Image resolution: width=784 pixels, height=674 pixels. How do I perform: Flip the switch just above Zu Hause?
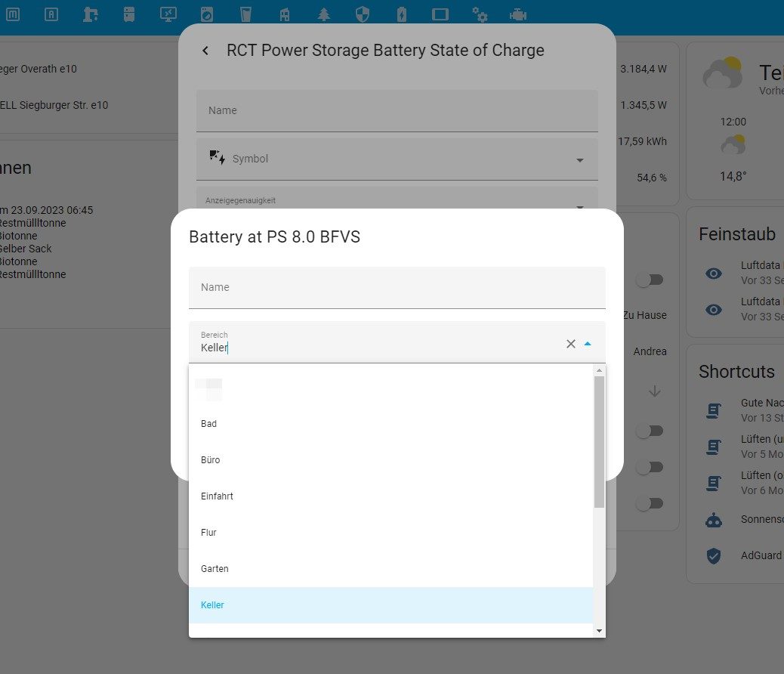click(x=650, y=280)
